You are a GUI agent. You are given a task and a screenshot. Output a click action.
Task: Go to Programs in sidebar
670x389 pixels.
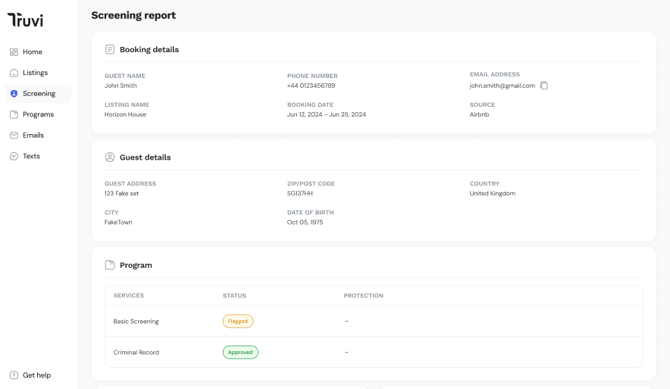(38, 115)
